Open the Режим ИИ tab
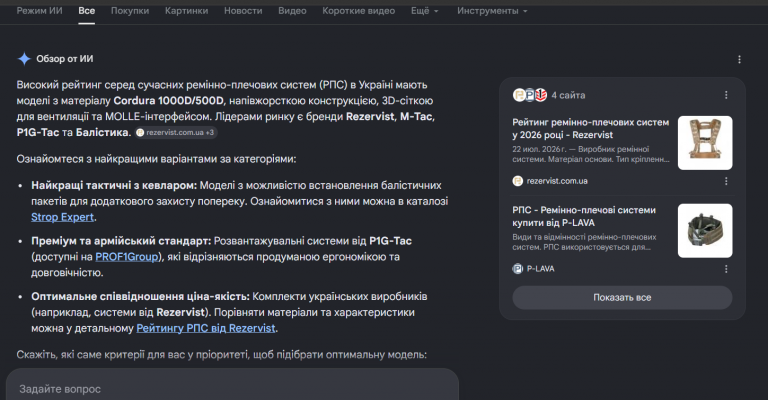Screen dimensions: 768x400 (40, 11)
